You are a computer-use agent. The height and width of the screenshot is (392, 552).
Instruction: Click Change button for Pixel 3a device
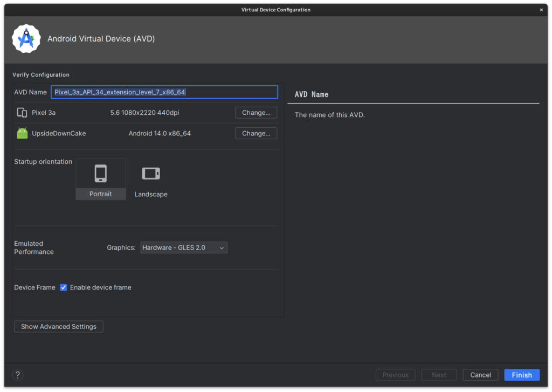[256, 113]
